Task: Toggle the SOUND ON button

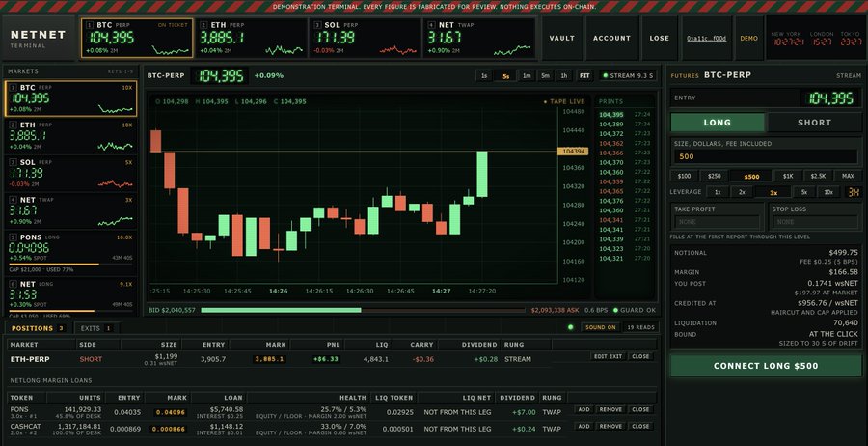Action: pyautogui.click(x=601, y=327)
